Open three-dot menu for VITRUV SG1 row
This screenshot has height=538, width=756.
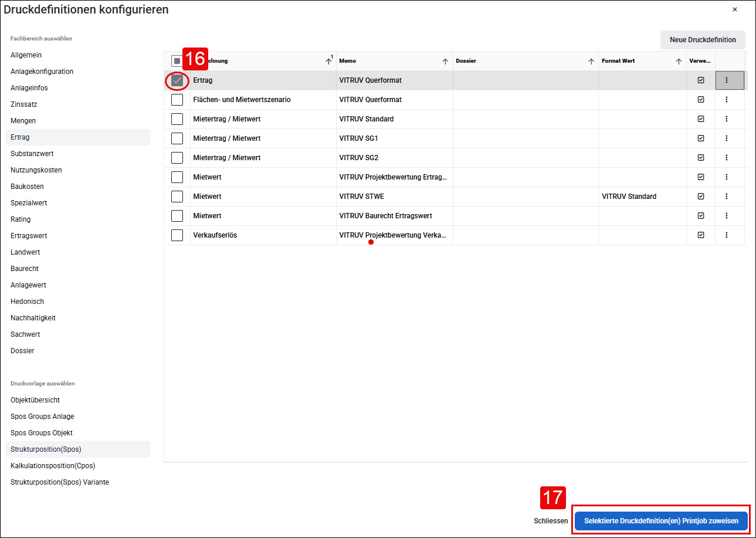(726, 138)
